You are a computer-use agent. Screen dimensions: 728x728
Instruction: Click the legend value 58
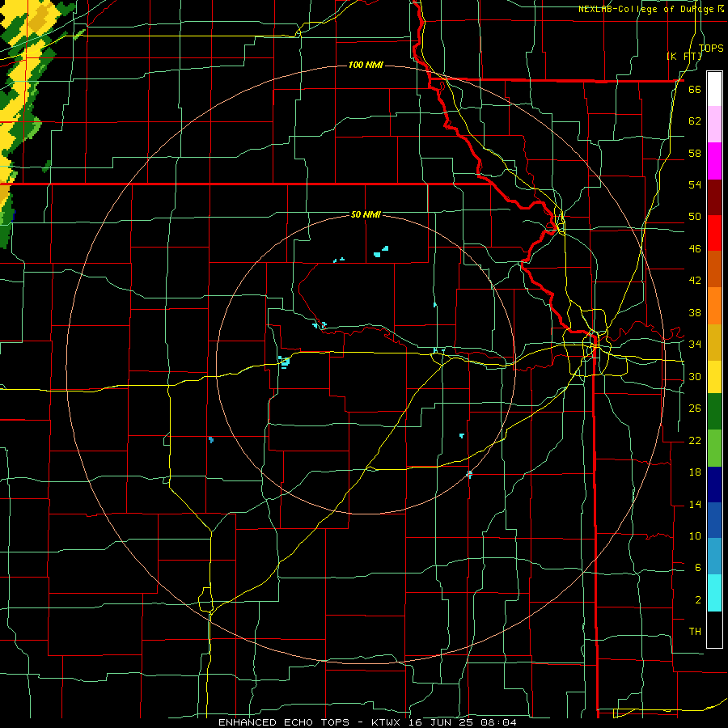[x=695, y=153]
